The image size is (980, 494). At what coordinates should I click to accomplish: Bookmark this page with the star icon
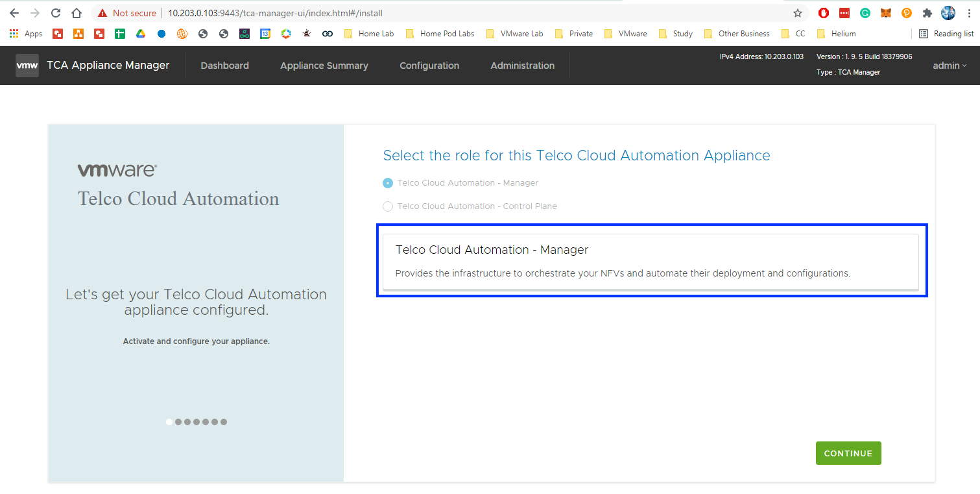(798, 13)
